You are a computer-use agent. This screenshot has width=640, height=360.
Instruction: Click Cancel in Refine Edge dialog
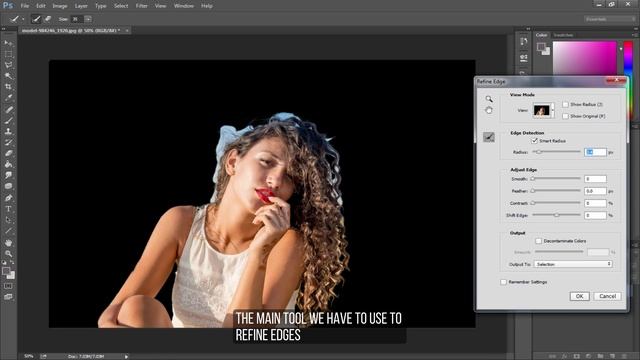pyautogui.click(x=607, y=296)
